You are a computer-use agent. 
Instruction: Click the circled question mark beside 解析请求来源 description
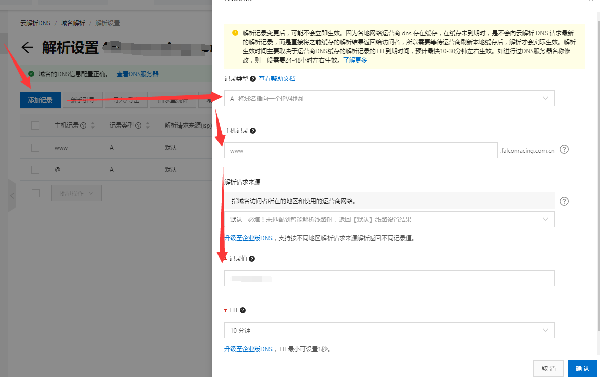pos(564,201)
